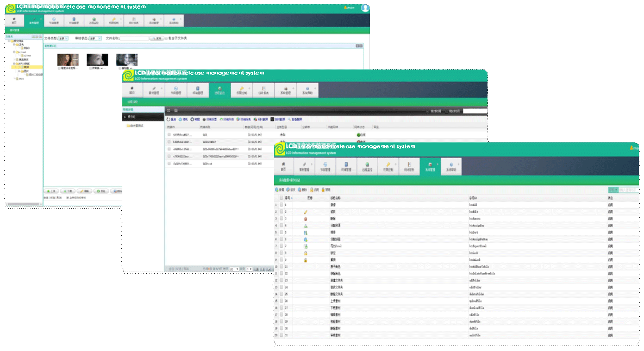
Task: Click the green upload button below the material list
Action: pyautogui.click(x=51, y=191)
